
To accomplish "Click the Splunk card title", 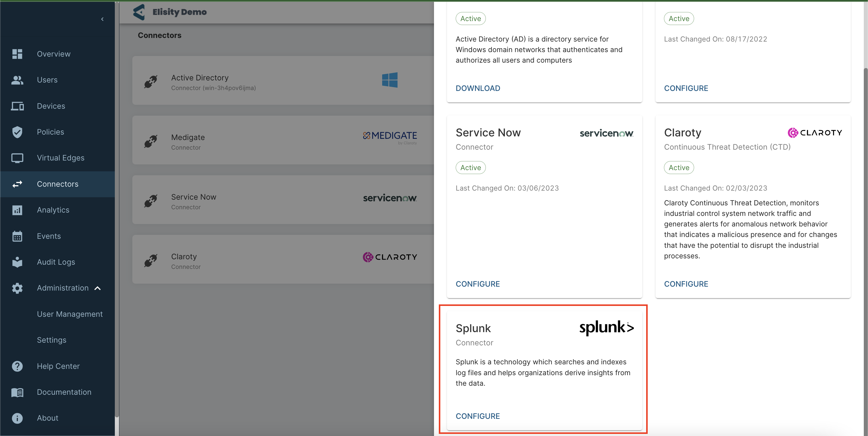I will (473, 328).
